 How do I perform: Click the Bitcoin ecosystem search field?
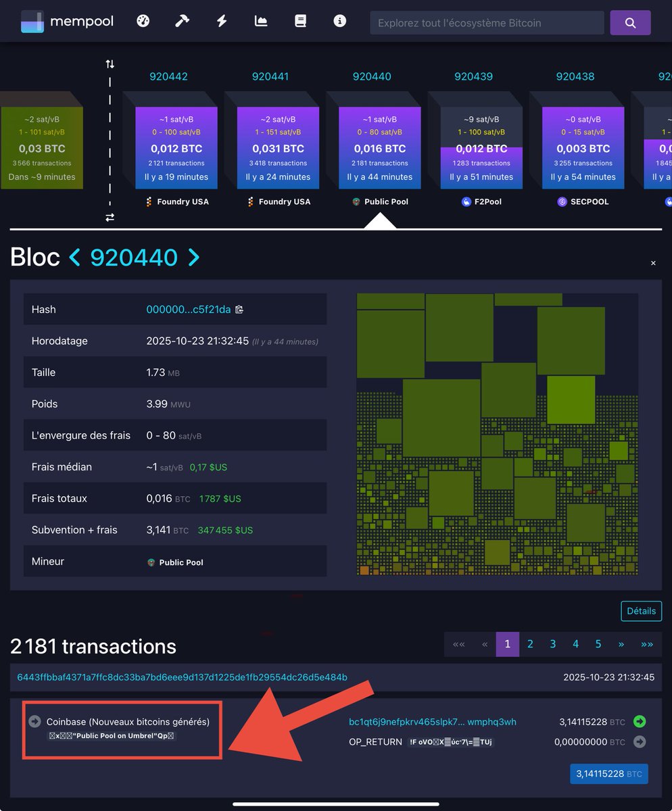point(485,22)
